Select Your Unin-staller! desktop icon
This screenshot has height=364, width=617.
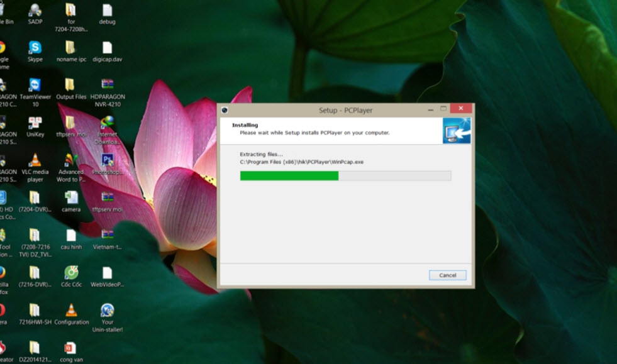point(107,311)
